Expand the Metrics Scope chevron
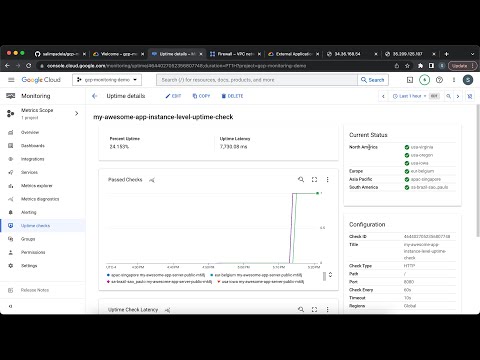The width and height of the screenshot is (480, 360). (77, 113)
